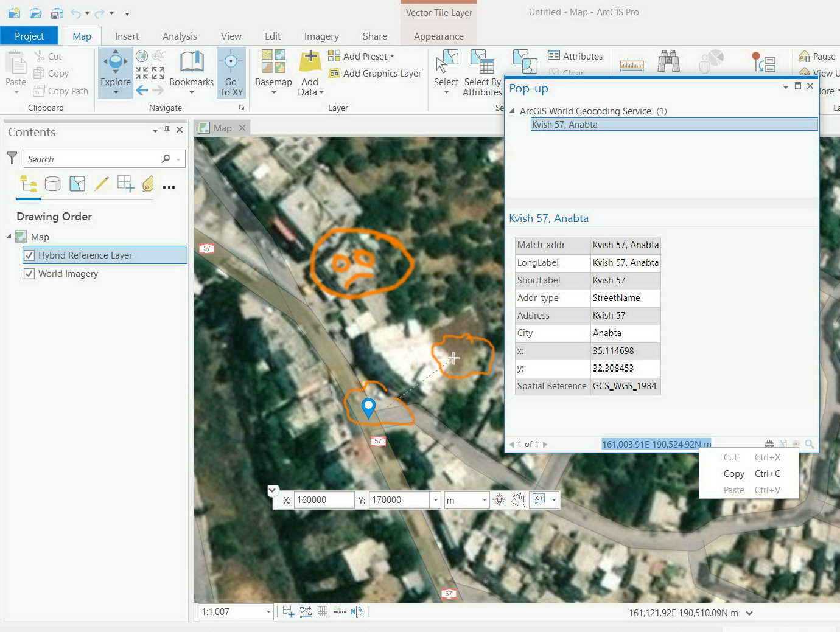Click the X coordinate input field
This screenshot has width=840, height=632.
324,500
